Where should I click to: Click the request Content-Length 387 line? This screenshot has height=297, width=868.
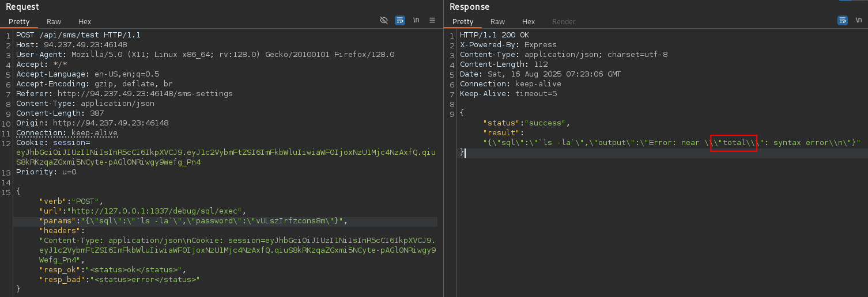pos(60,113)
